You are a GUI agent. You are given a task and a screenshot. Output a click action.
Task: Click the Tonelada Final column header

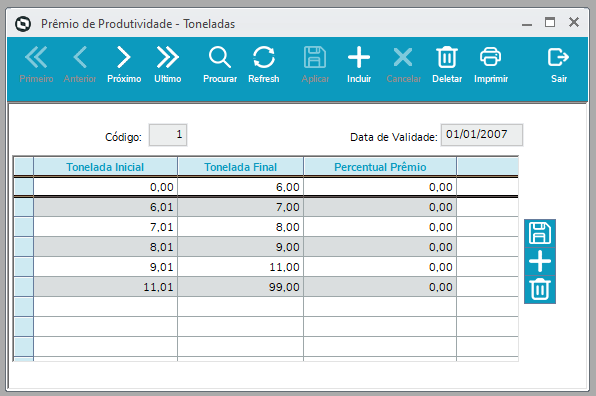(x=241, y=167)
